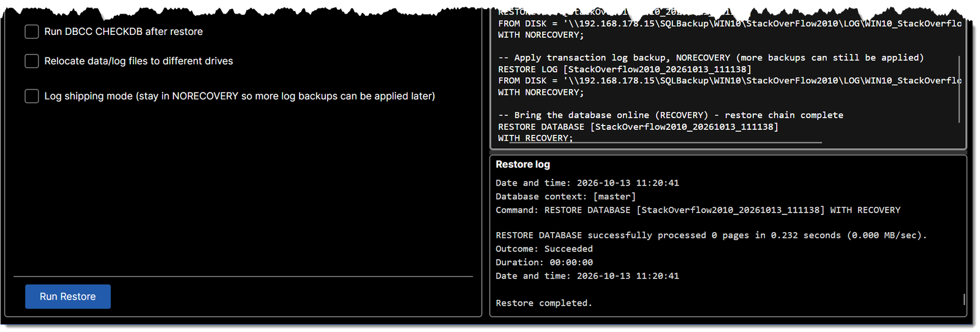Toggle Log shipping mode NORECOVERY checkbox
Screen dimensions: 980x332
(32, 96)
